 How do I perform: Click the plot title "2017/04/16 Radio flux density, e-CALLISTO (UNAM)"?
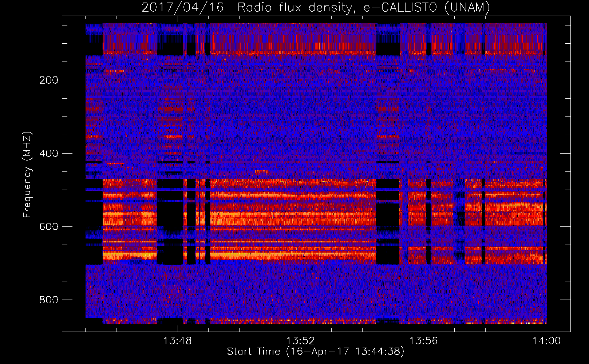[x=316, y=7]
